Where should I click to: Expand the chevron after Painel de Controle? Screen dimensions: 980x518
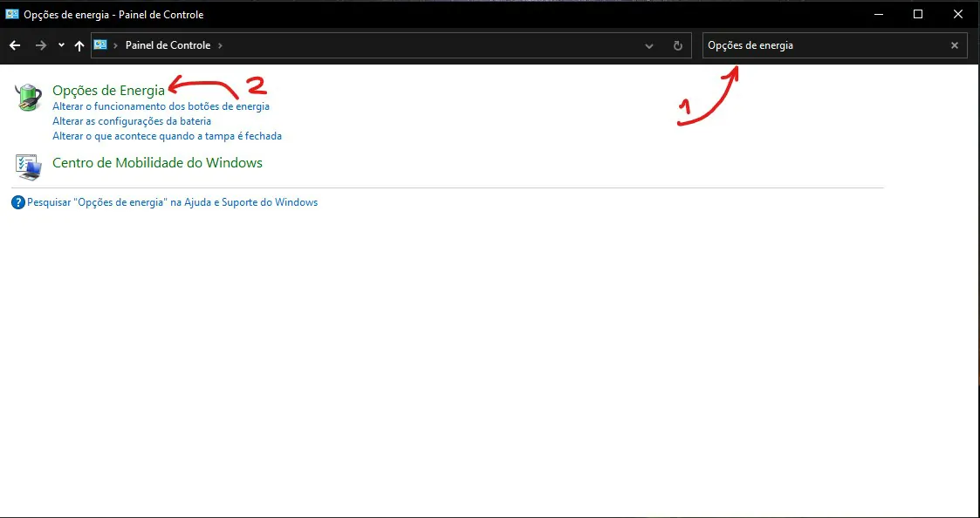pyautogui.click(x=220, y=45)
